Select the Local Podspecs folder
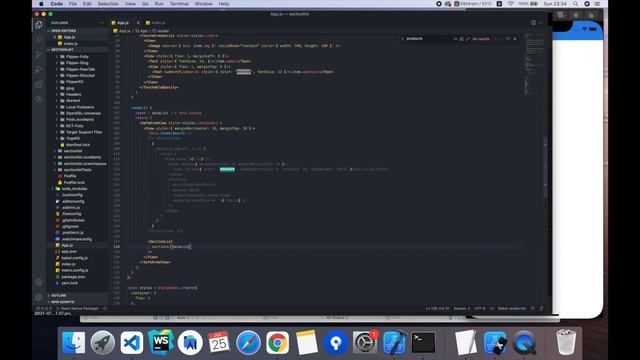Screen dimensions: 640x360 [x=80, y=107]
